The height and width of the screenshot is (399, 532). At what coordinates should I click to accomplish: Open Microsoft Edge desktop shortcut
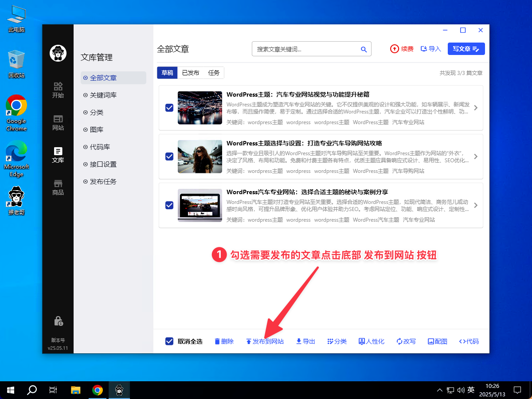coord(16,159)
